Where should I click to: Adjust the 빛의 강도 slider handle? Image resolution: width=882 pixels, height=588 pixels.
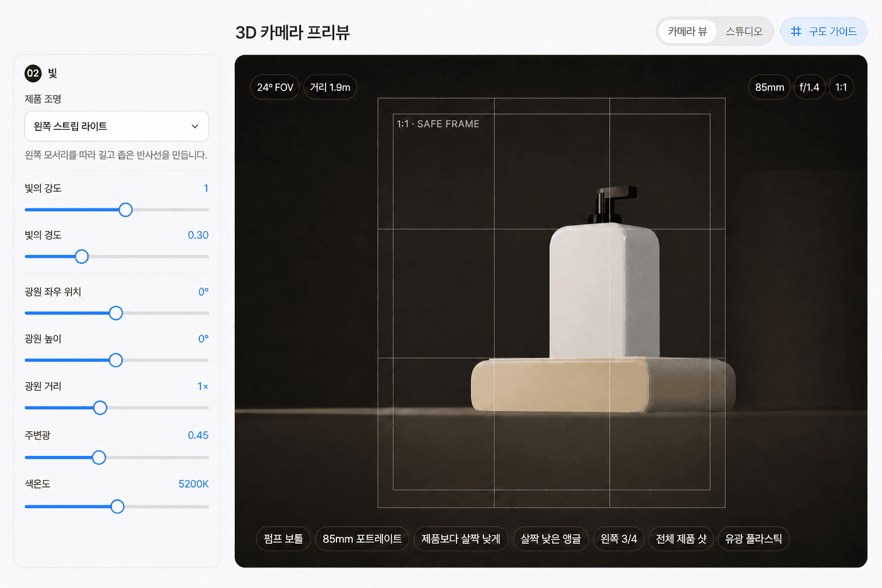126,210
